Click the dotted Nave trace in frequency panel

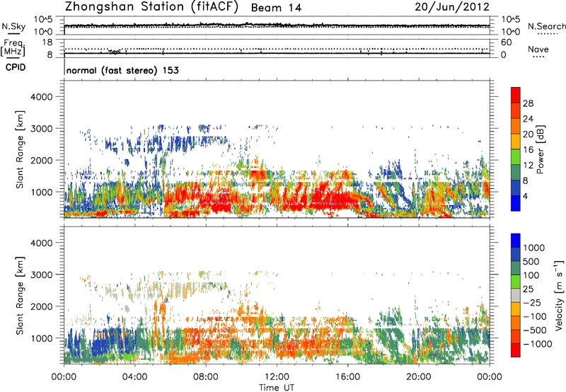277,48
